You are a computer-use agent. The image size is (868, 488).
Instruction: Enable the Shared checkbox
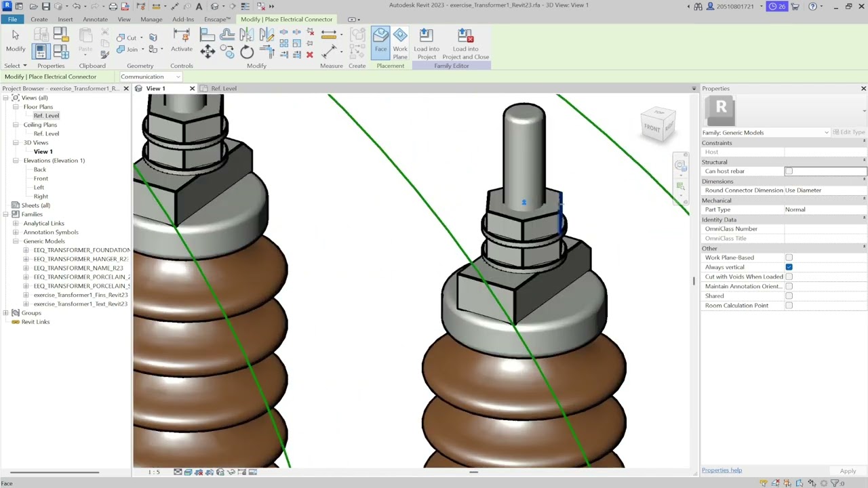(789, 296)
